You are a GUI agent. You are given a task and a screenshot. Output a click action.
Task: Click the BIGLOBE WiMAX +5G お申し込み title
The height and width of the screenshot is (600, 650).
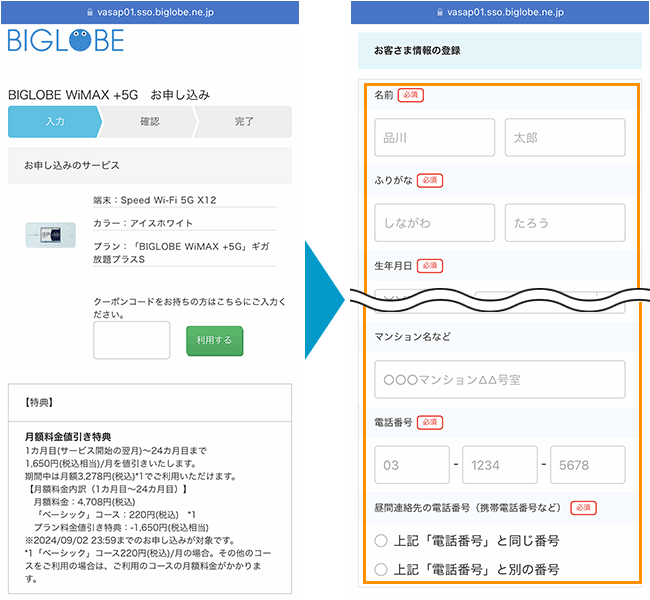pyautogui.click(x=109, y=95)
